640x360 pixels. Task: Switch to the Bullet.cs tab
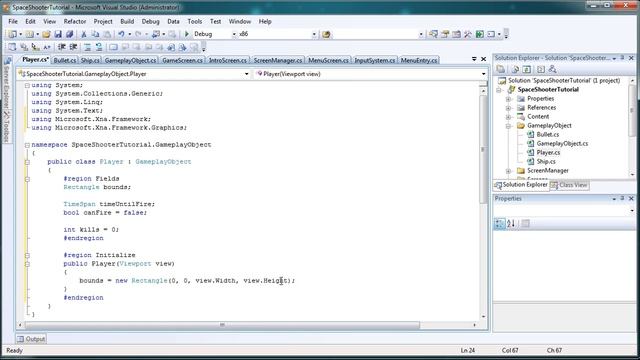64,60
